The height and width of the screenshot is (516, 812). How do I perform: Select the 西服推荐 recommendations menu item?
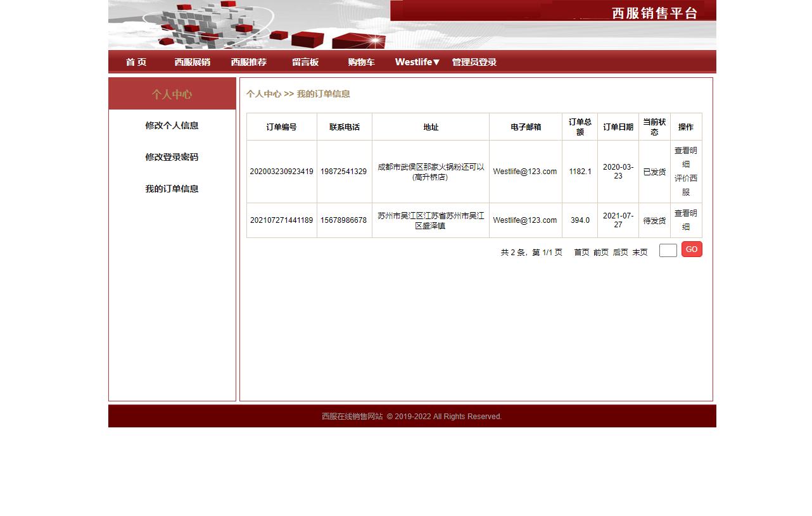[x=249, y=61]
